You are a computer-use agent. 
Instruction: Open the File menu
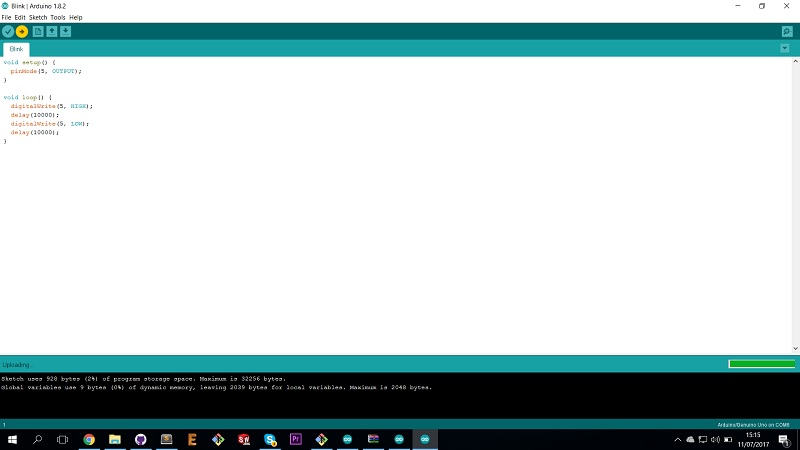click(6, 17)
